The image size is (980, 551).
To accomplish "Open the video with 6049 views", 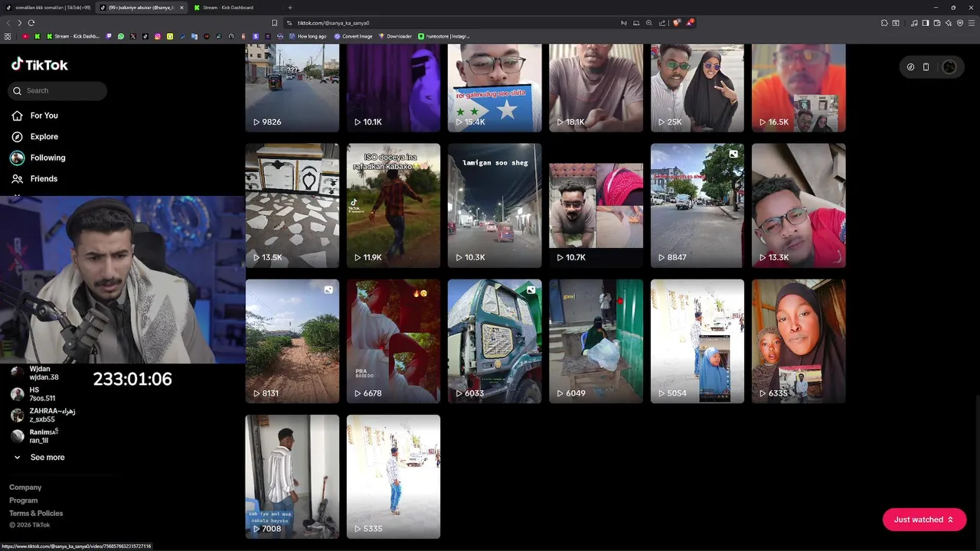I will point(596,341).
